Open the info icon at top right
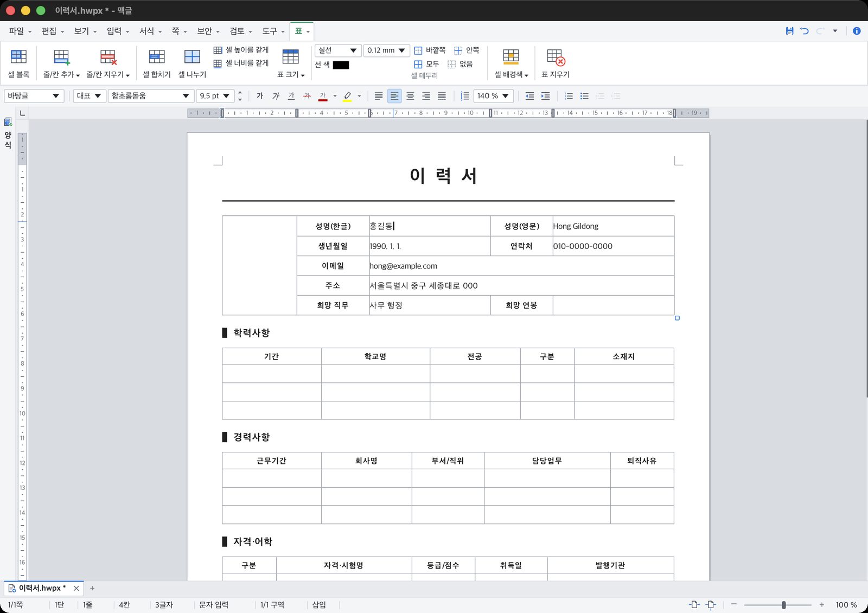The width and height of the screenshot is (868, 613). 857,31
